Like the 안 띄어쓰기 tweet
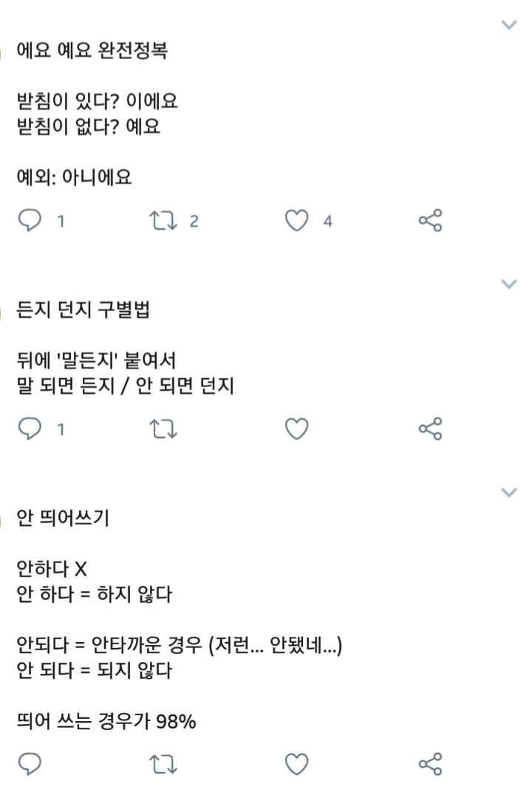532x792 pixels. (296, 764)
